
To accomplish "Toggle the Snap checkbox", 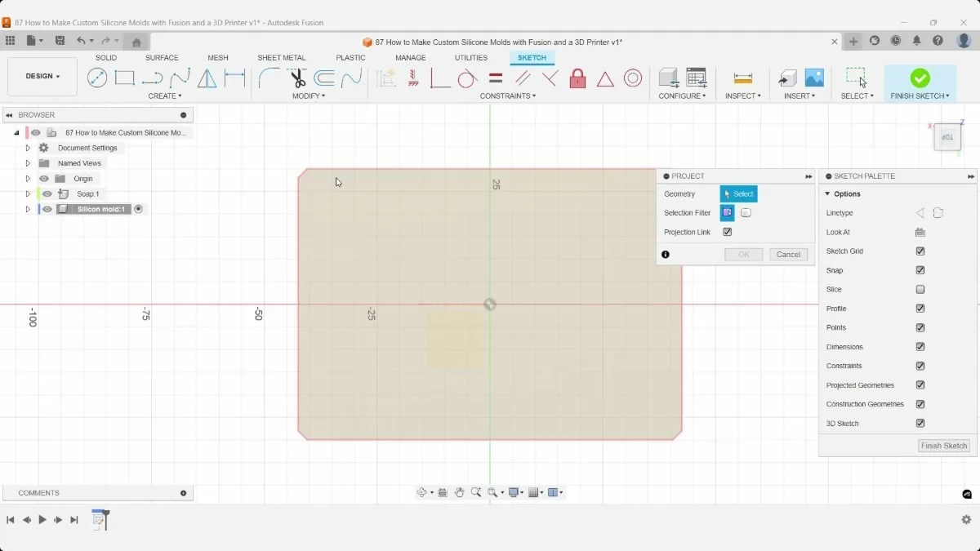I will pyautogui.click(x=920, y=270).
